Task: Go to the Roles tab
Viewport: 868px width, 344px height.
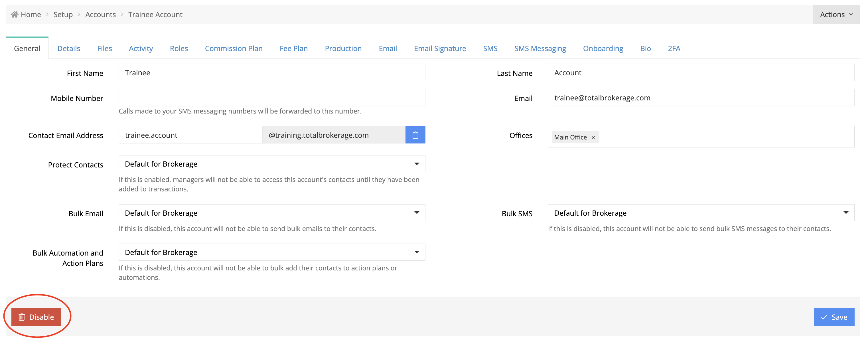Action: click(179, 48)
